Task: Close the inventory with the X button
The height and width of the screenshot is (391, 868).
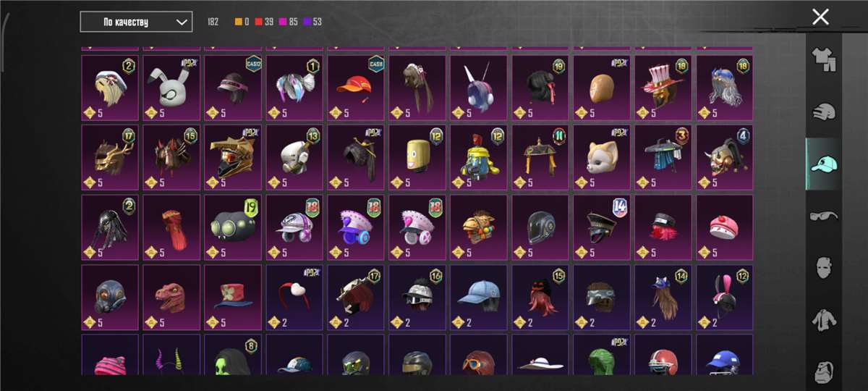Action: pos(820,17)
